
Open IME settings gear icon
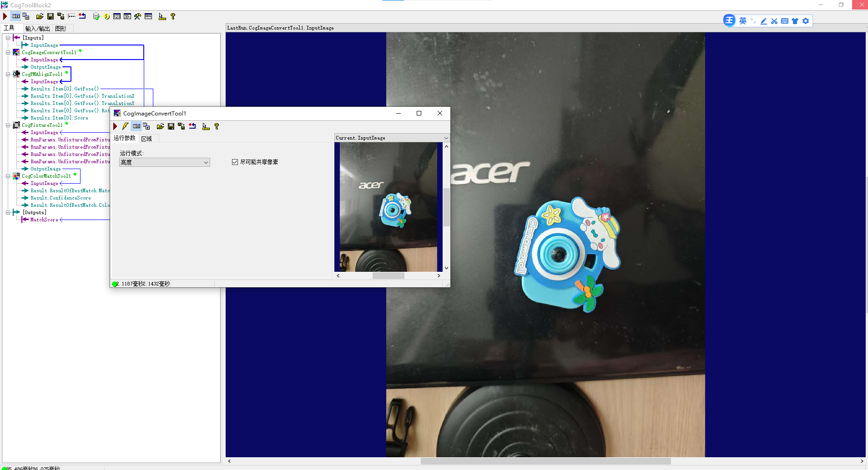(806, 21)
